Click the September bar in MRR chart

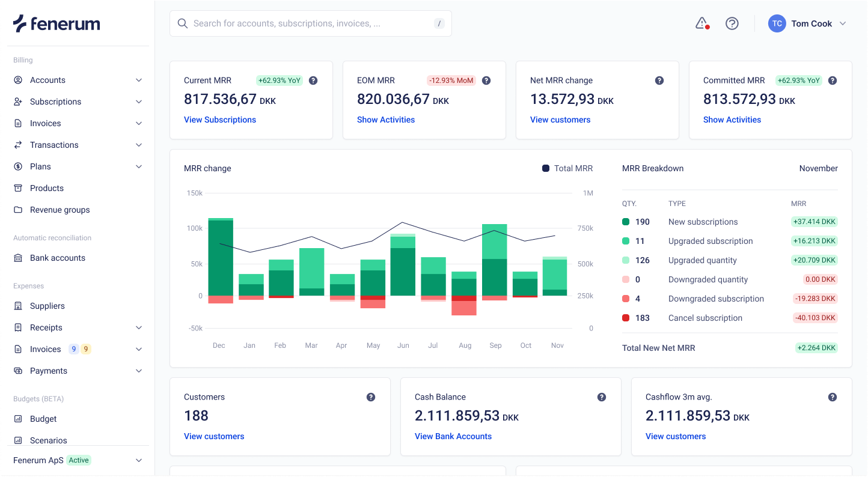[495, 262]
